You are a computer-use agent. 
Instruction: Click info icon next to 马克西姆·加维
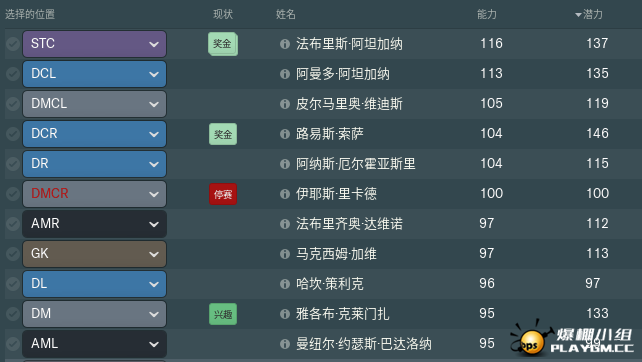coord(285,254)
